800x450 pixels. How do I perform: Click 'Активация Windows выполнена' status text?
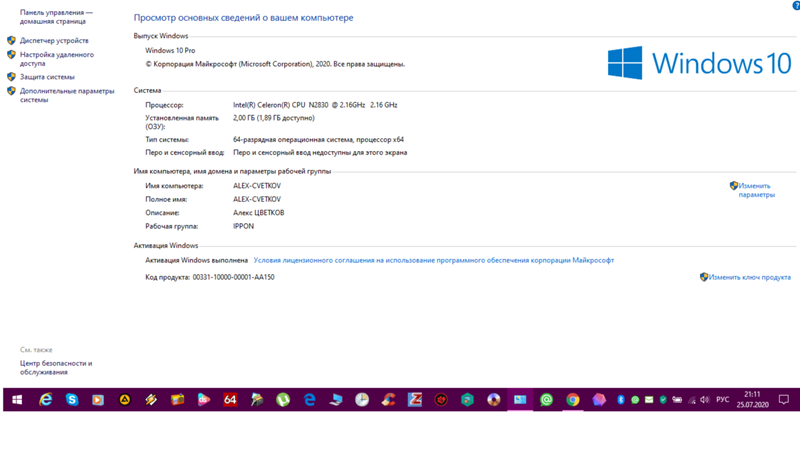[x=196, y=260]
